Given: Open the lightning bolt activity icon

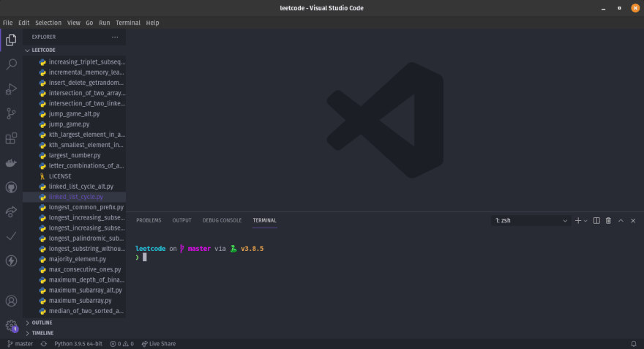Looking at the screenshot, I should click(11, 260).
